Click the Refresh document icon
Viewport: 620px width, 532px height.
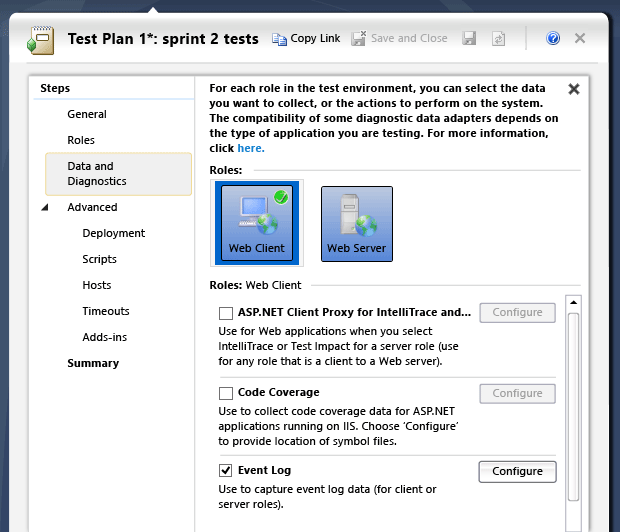(498, 39)
